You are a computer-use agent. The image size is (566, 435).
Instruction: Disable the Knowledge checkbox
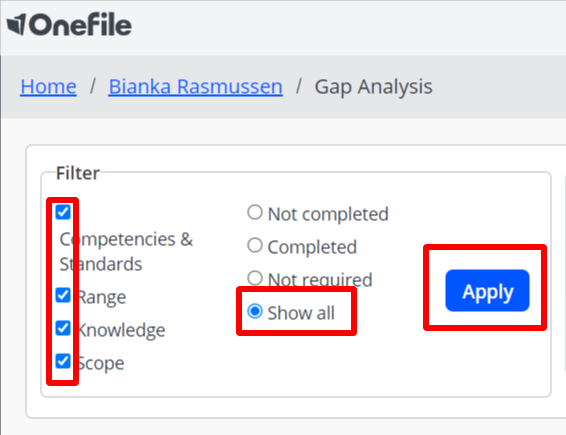(x=63, y=328)
